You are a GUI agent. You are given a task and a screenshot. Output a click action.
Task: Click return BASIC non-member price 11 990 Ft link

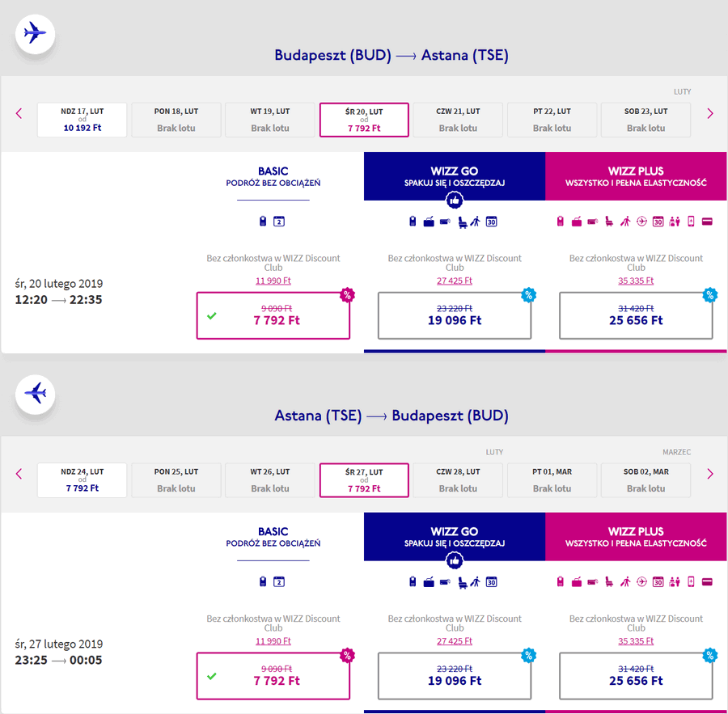point(273,641)
